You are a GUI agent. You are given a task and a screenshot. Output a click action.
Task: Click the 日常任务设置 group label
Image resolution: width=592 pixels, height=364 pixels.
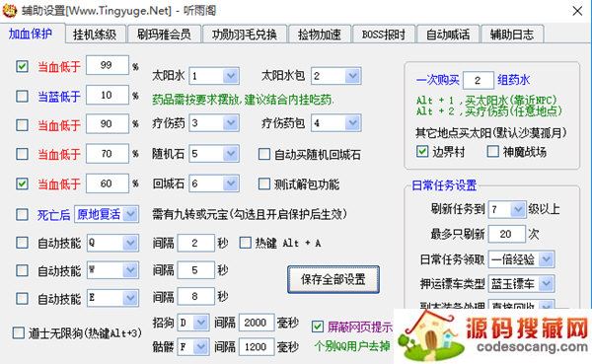[x=444, y=185]
